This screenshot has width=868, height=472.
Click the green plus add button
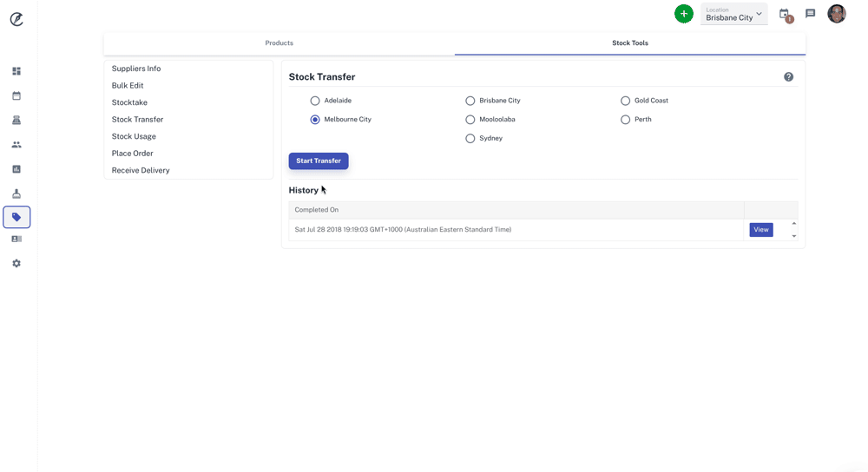(684, 14)
